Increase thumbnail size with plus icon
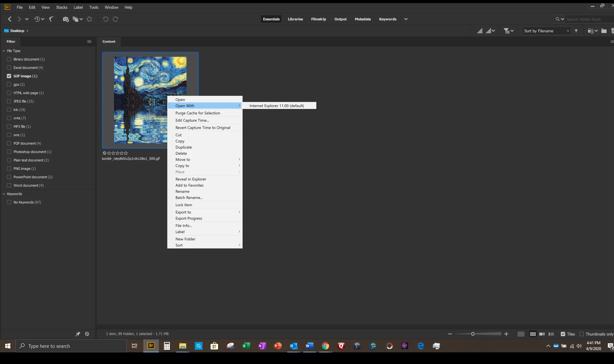Screen dimensions: 614x364 [x=506, y=334]
